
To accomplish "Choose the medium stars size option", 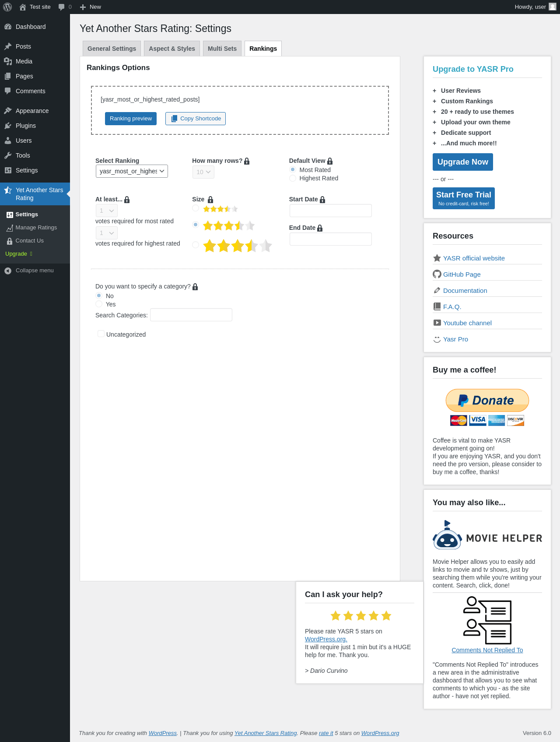I will [196, 225].
